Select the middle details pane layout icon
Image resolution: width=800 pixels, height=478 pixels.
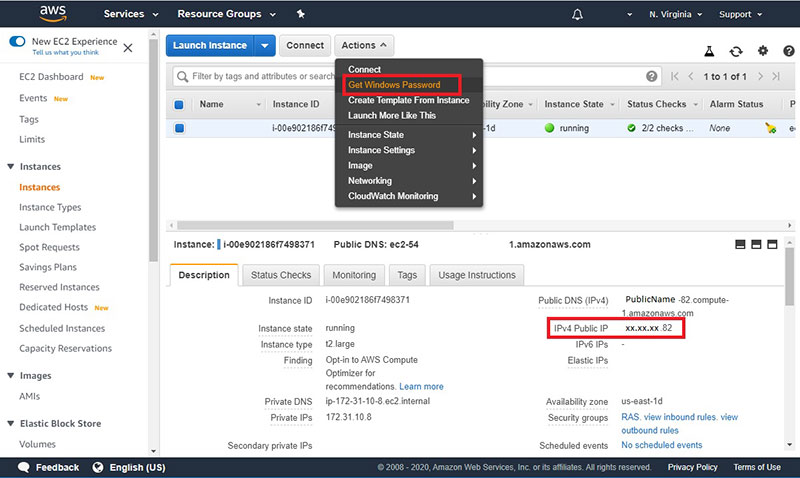click(x=756, y=244)
